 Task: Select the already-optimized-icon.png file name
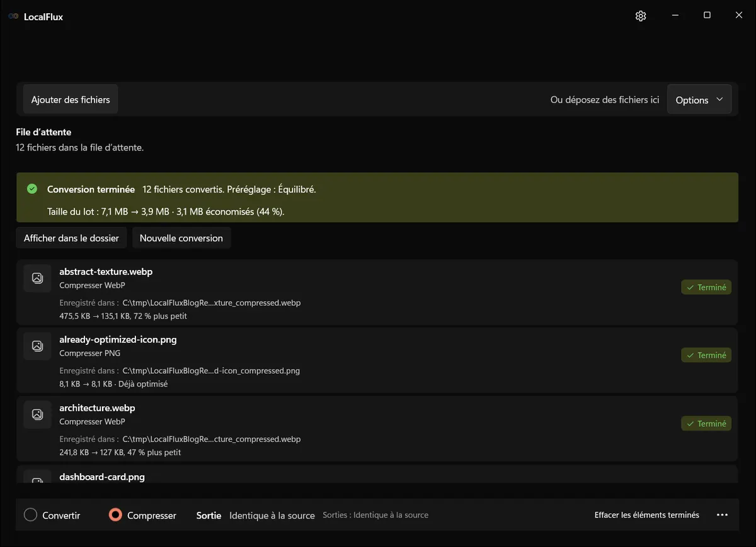118,339
